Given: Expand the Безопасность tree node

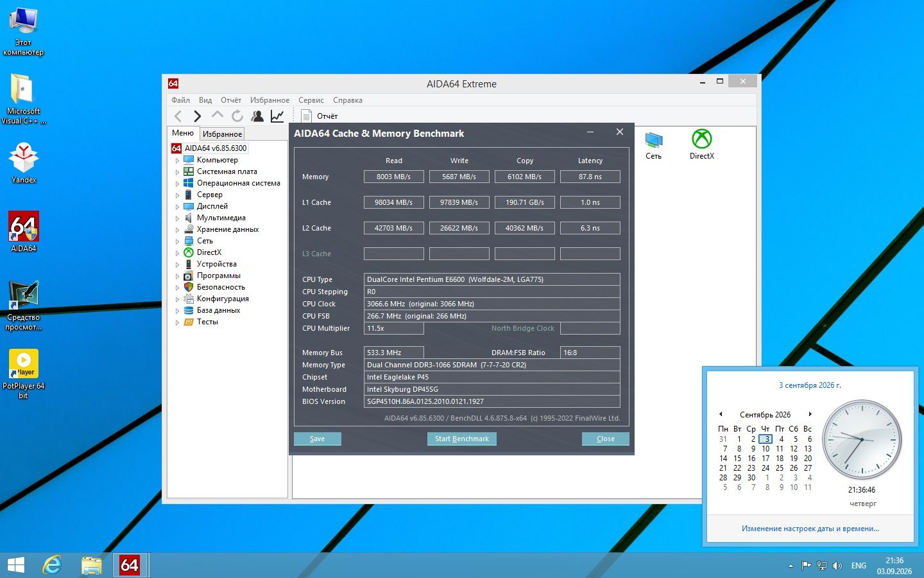Looking at the screenshot, I should pyautogui.click(x=177, y=288).
